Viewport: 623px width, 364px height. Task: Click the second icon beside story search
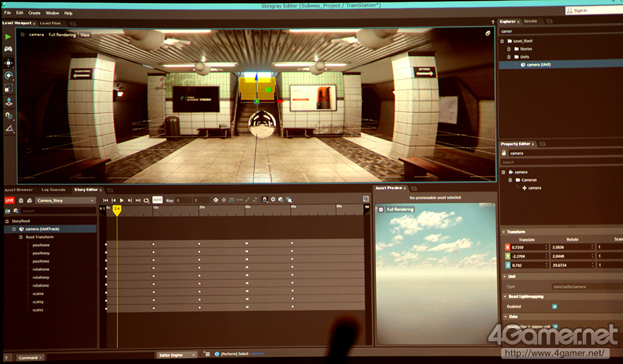pyautogui.click(x=16, y=211)
